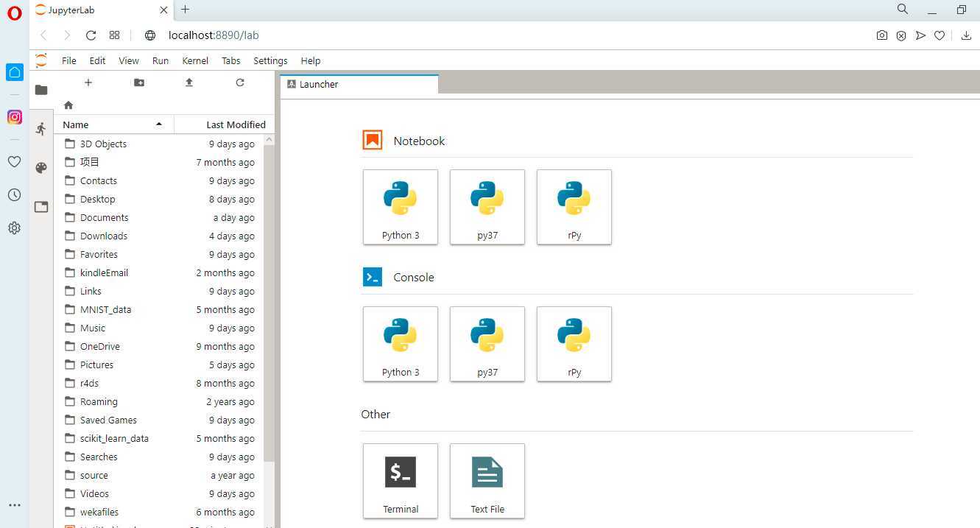Viewport: 980px width, 528px height.
Task: Open Opera ad blocker shield icon
Action: [x=901, y=35]
